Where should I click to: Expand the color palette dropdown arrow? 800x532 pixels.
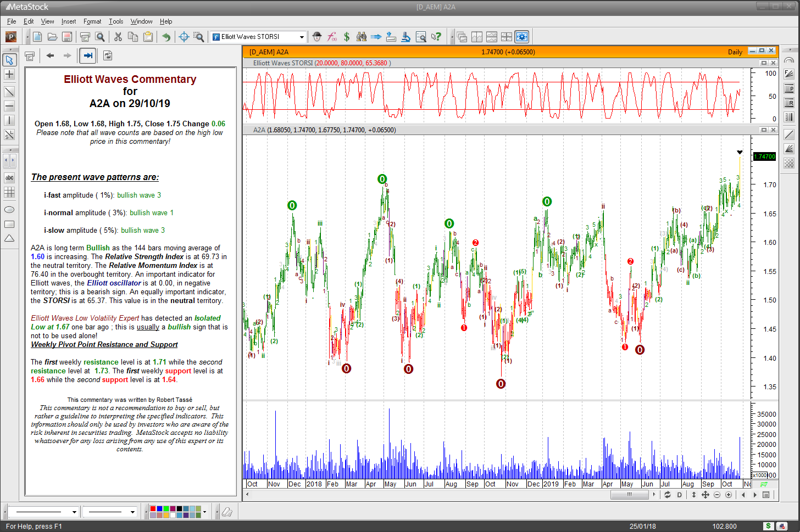pyautogui.click(x=204, y=512)
